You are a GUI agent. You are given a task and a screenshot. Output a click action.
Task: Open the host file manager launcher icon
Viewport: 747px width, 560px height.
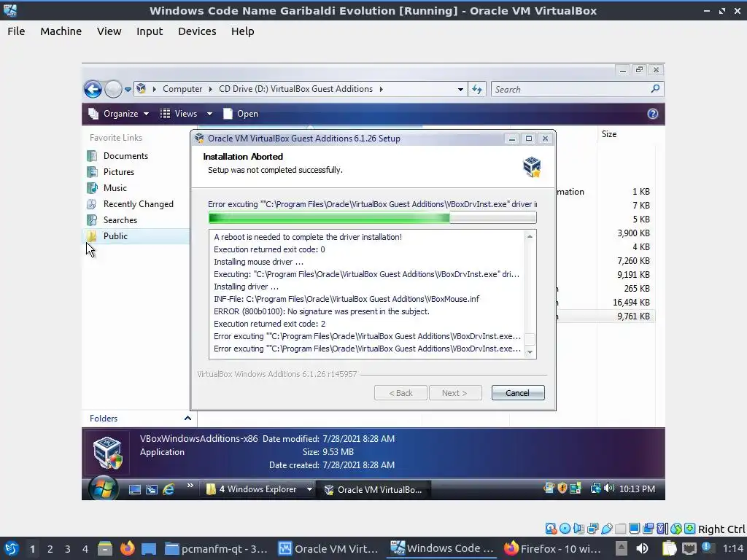click(x=105, y=548)
